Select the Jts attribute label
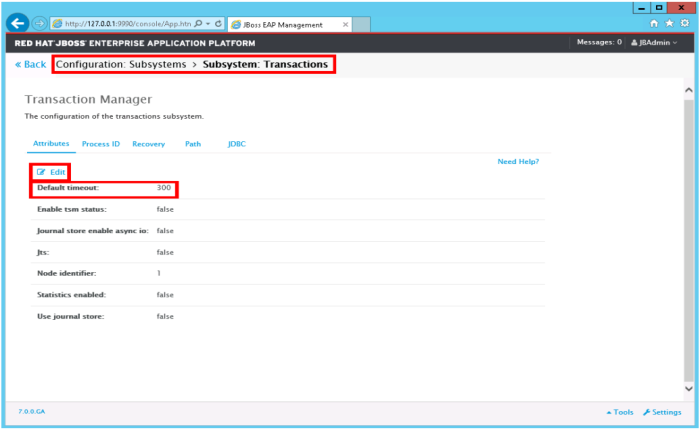This screenshot has height=430, width=700. (43, 252)
